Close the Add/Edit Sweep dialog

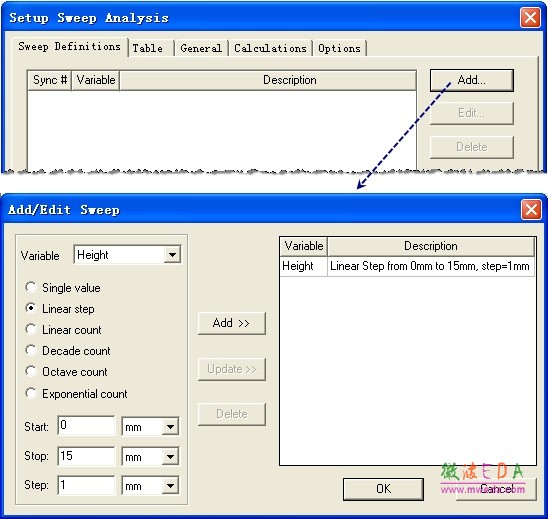[531, 210]
